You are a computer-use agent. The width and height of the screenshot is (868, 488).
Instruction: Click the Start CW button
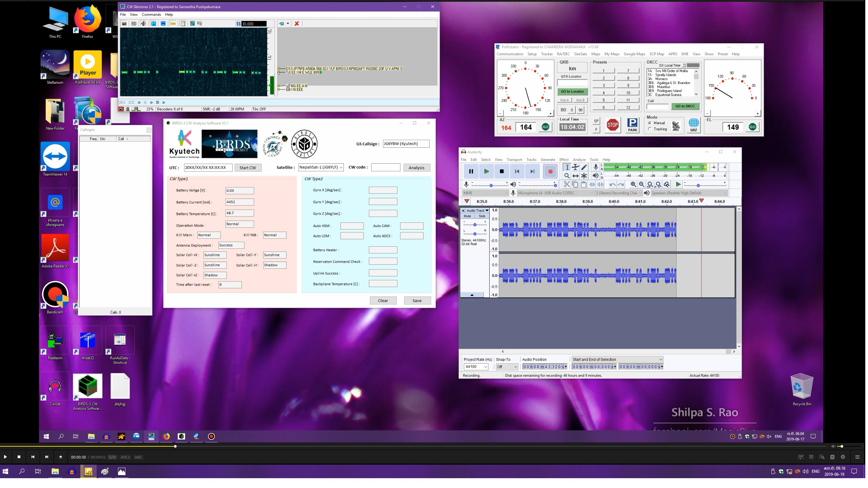click(x=249, y=168)
